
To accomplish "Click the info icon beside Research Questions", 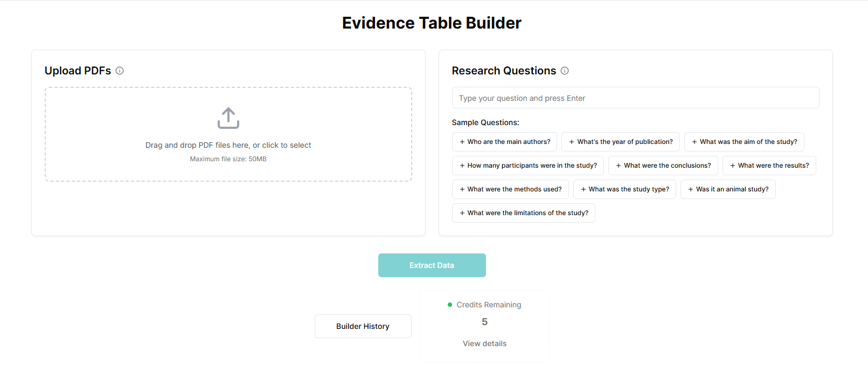I will pyautogui.click(x=565, y=71).
